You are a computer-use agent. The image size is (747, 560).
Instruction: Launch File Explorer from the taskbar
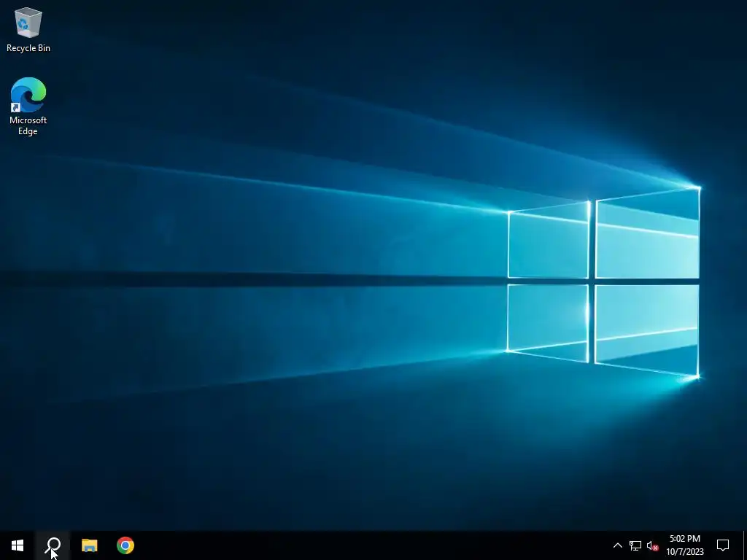coord(89,545)
